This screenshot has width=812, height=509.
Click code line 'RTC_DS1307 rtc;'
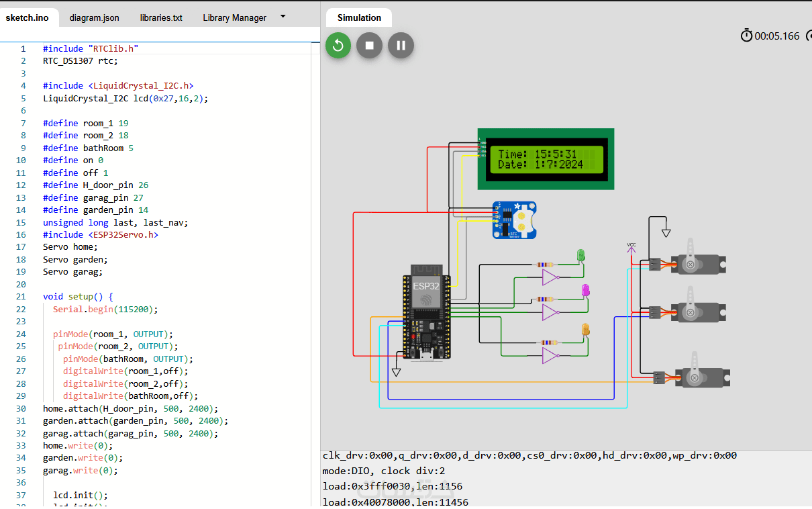pos(81,60)
